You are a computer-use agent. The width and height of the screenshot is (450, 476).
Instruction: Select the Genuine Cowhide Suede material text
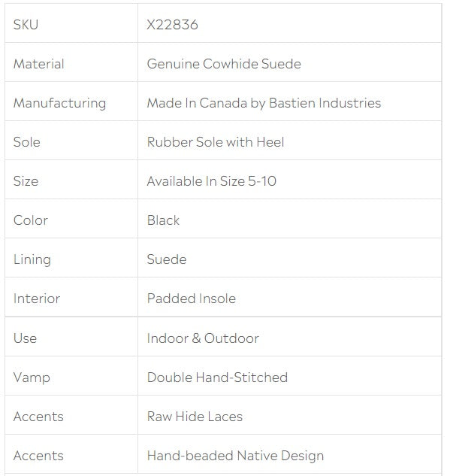224,64
